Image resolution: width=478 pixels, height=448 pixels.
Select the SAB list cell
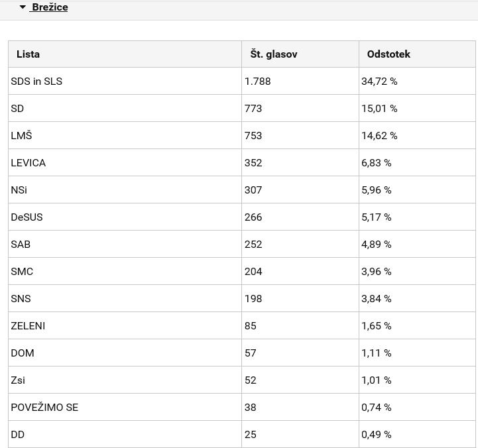point(125,244)
